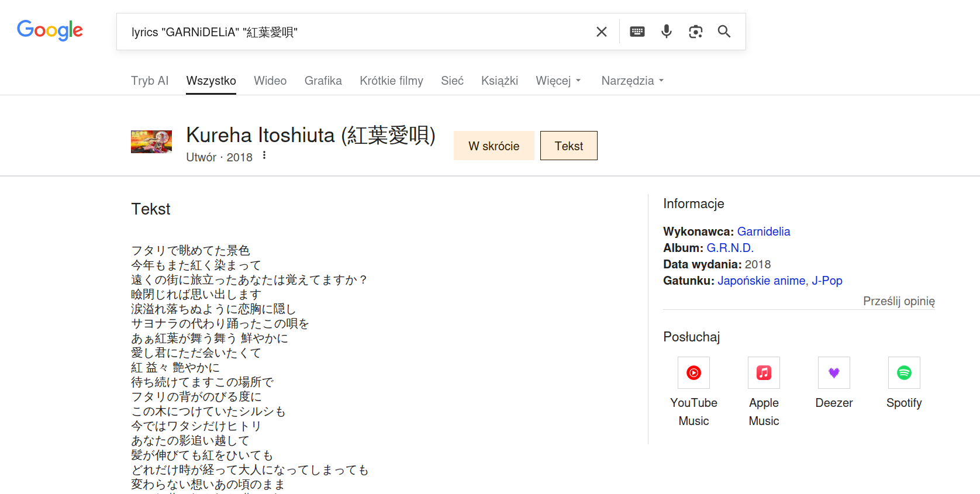The width and height of the screenshot is (980, 494).
Task: Listen on YouTube Music
Action: click(x=693, y=373)
